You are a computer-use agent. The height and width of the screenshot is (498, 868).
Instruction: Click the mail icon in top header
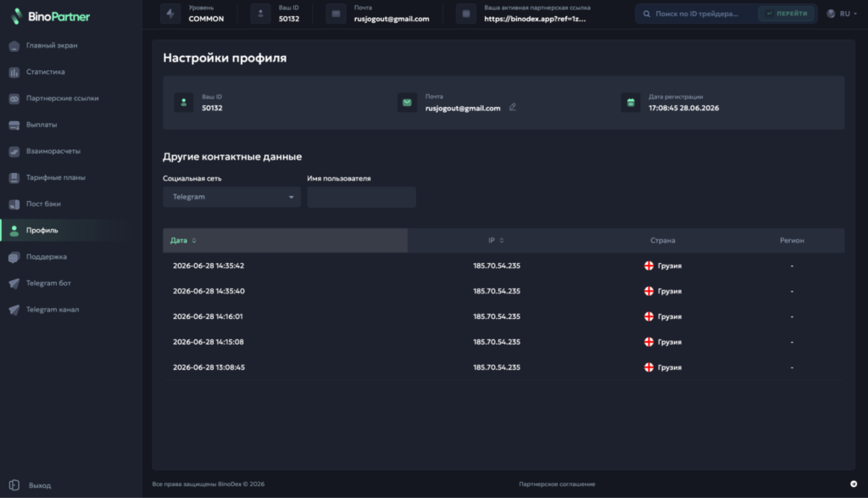336,14
